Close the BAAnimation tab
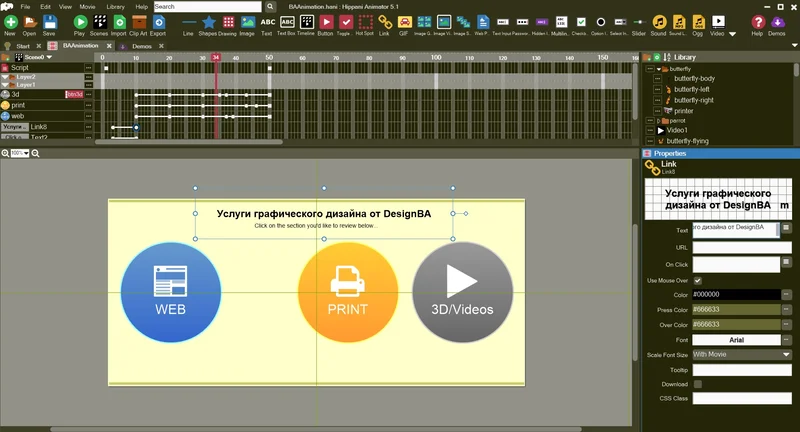800x432 pixels. (x=109, y=46)
